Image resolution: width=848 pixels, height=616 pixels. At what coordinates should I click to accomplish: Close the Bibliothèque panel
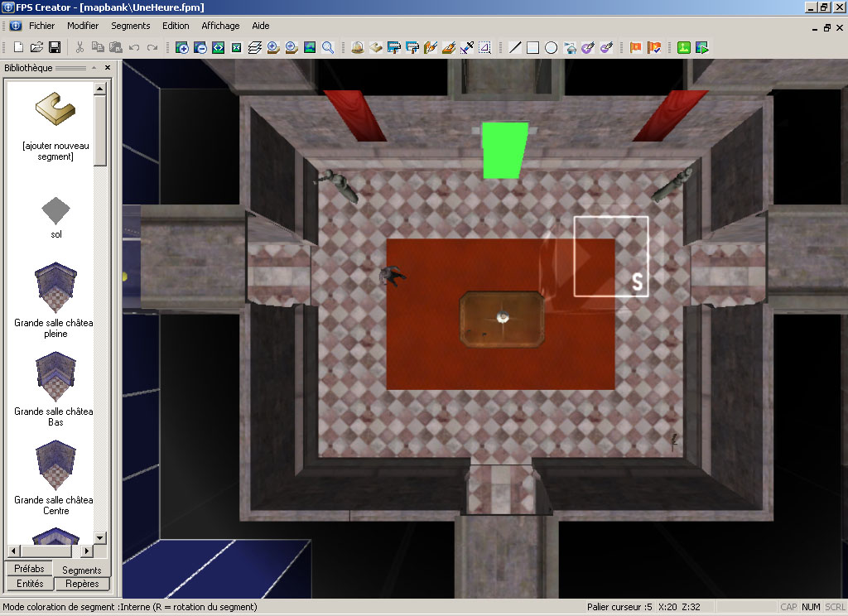click(x=108, y=68)
